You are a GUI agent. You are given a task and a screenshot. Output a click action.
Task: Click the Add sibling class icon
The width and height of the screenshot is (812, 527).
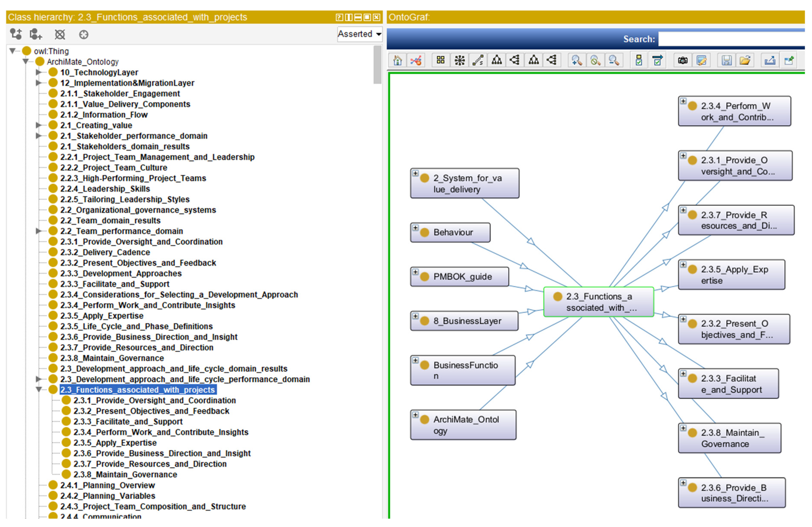pyautogui.click(x=36, y=34)
